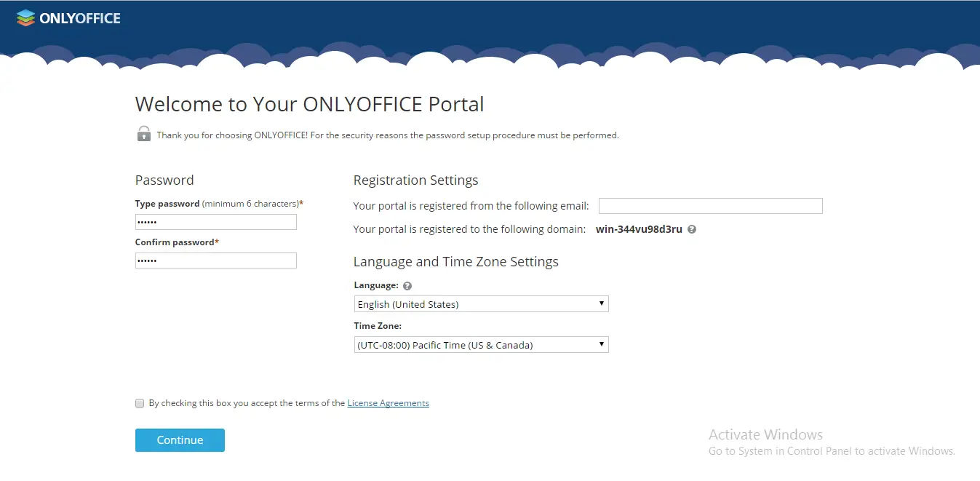980x481 pixels.
Task: Click the ONLYOFFICE logo in header
Action: tap(68, 18)
